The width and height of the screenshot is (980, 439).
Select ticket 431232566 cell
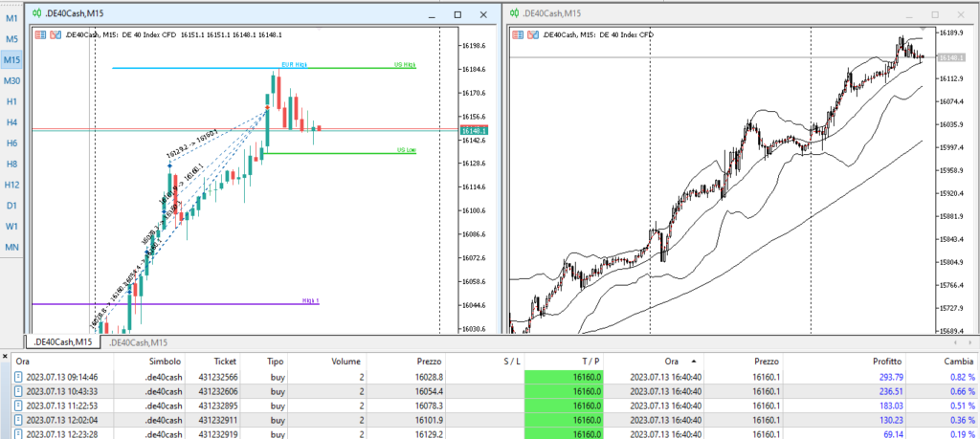[217, 377]
